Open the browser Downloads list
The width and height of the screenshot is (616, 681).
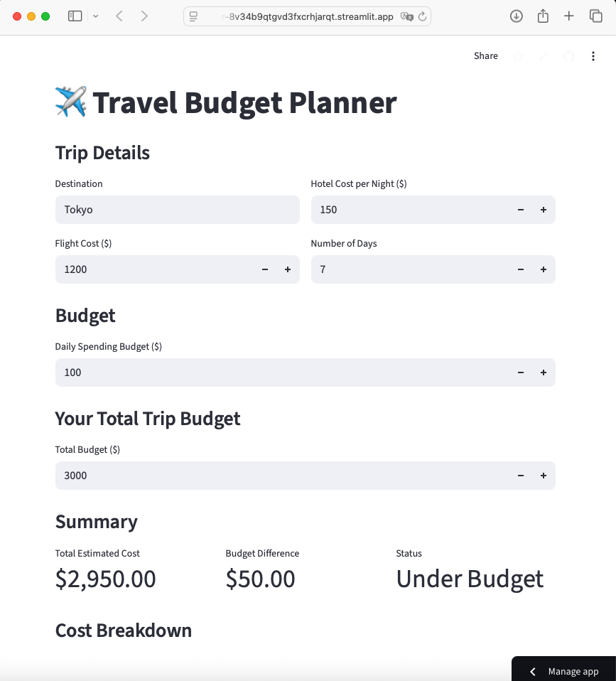click(517, 16)
